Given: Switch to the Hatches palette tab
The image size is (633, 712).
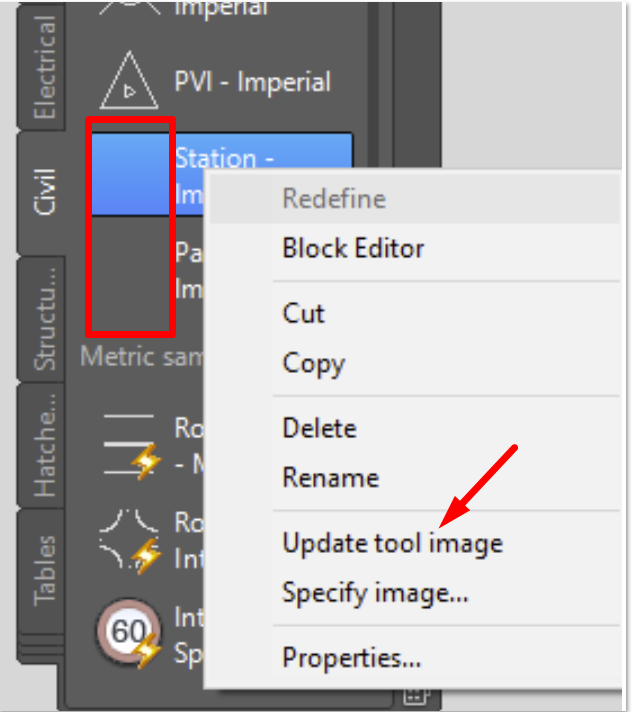Looking at the screenshot, I should [x=45, y=444].
